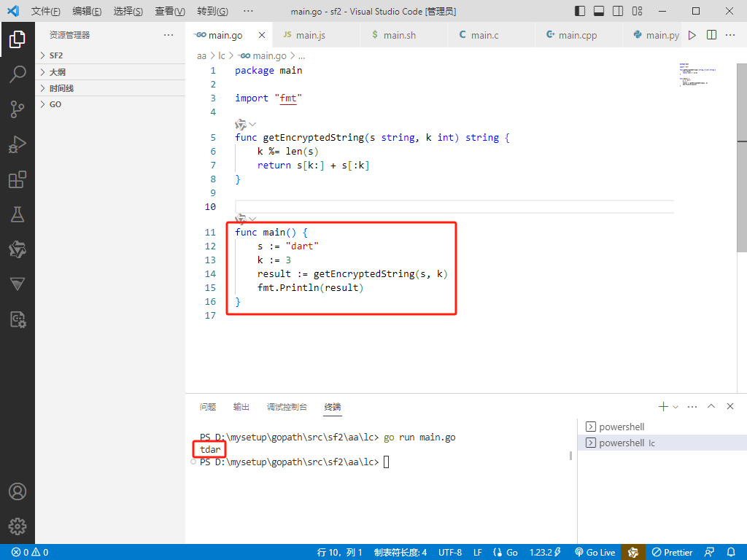Switch to the 调试控制台 debug console tab

click(x=287, y=407)
